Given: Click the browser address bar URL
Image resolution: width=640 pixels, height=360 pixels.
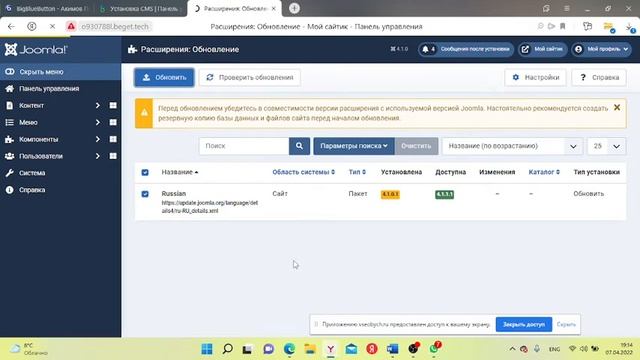Looking at the screenshot, I should 114,27.
